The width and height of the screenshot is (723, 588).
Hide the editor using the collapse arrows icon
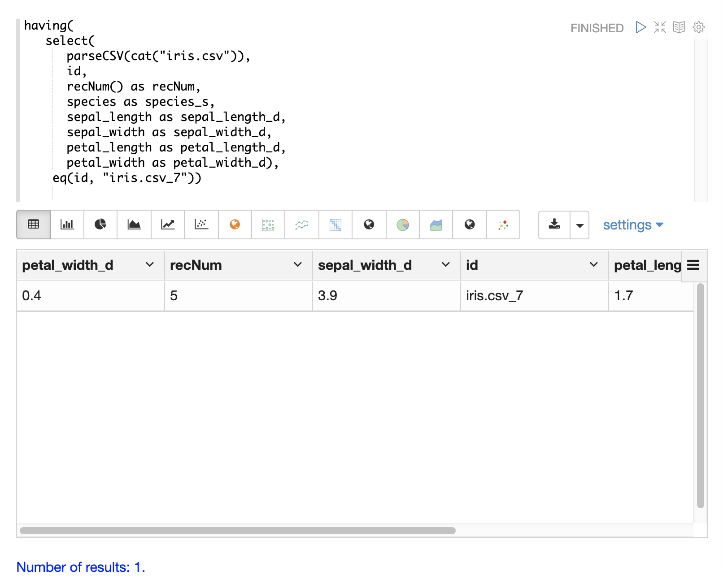(x=660, y=27)
